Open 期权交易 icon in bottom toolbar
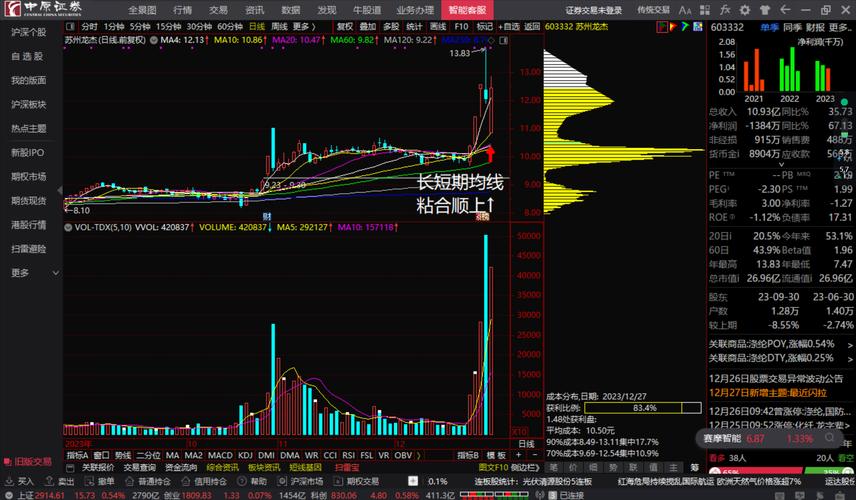The image size is (856, 500). pos(338,481)
